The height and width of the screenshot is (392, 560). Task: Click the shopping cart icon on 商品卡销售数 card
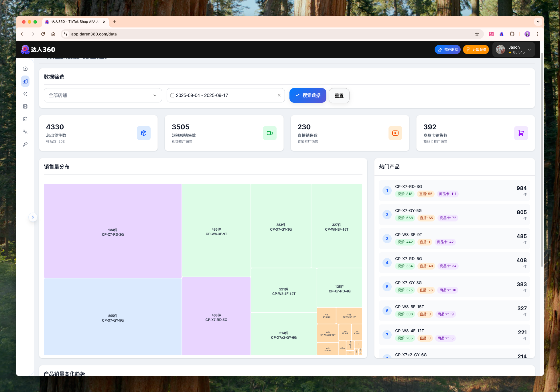521,133
